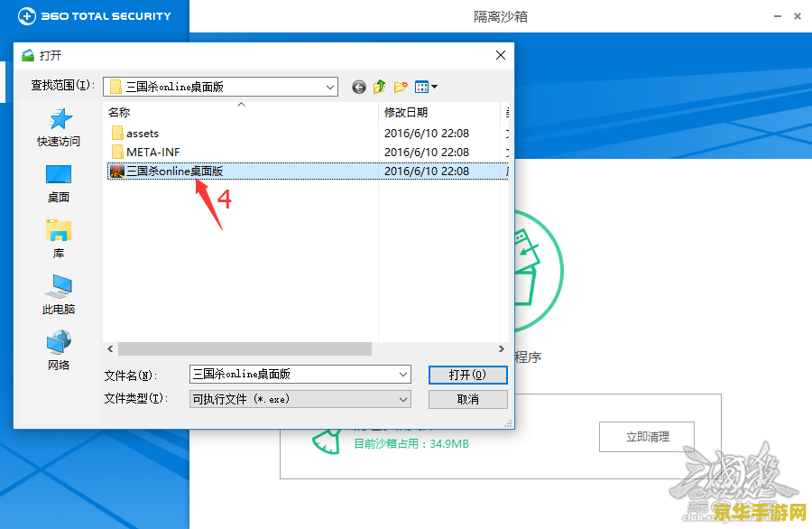Click the broom cleanup icon in sandbox window
Image resolution: width=812 pixels, height=529 pixels.
tap(328, 441)
